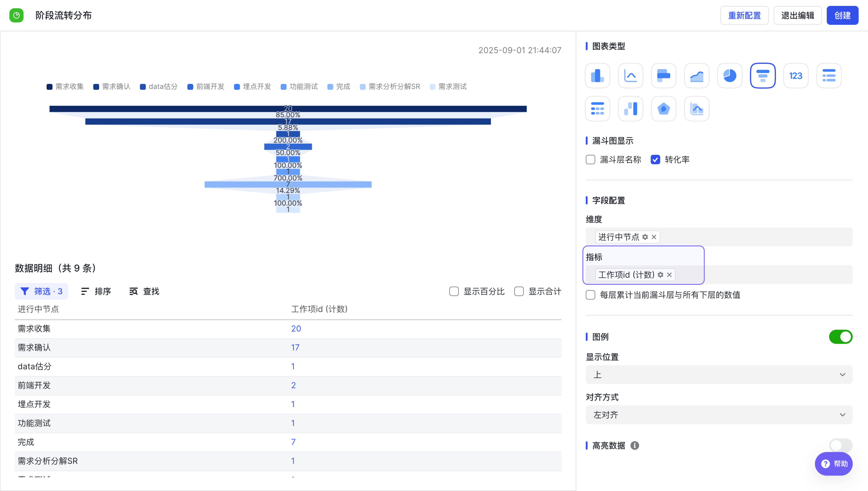Enable 每层累计当前漏斗层与所有下层的数值 checkbox
Image resolution: width=868 pixels, height=491 pixels.
click(590, 295)
